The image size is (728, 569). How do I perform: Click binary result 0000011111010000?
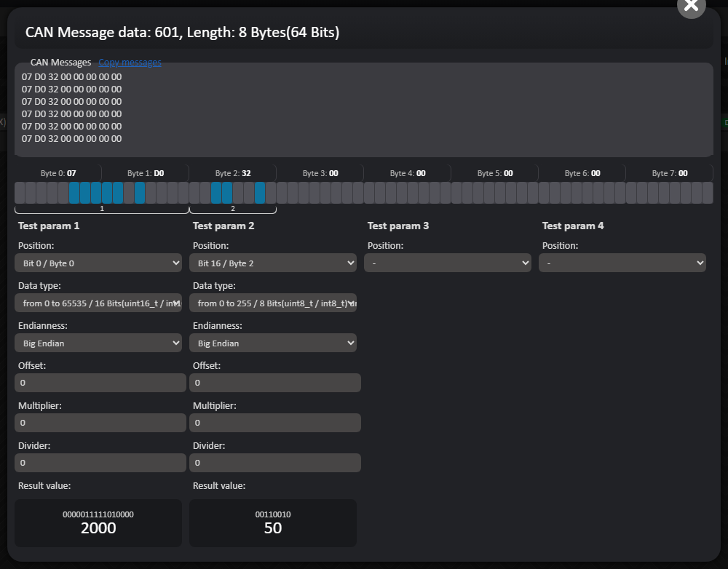click(98, 514)
